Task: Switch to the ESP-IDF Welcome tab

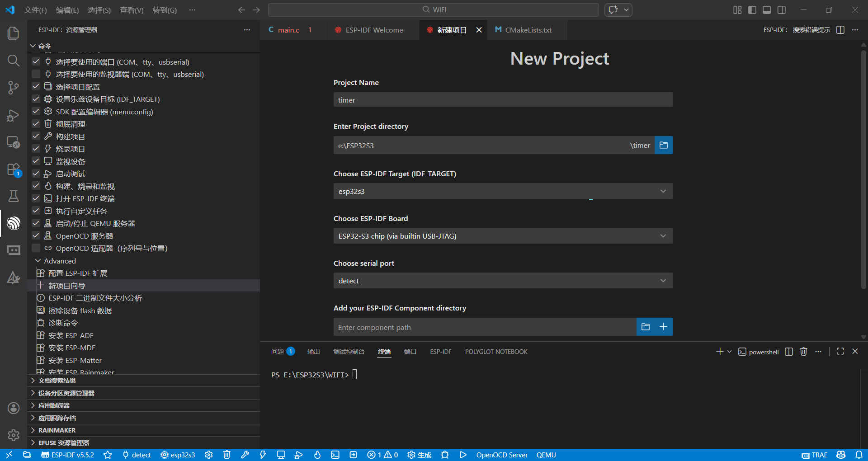Action: (x=374, y=30)
